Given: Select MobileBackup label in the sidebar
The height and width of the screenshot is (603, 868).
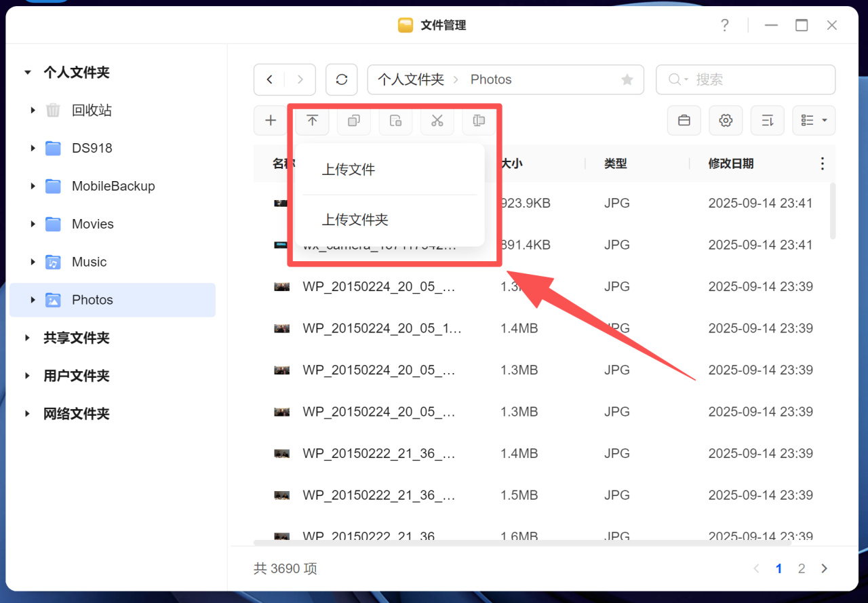Looking at the screenshot, I should pos(113,186).
